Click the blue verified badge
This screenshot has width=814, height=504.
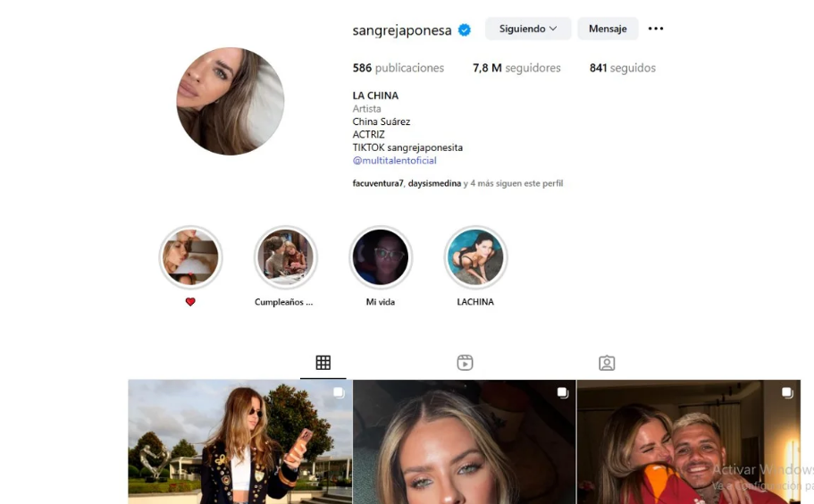tap(465, 30)
